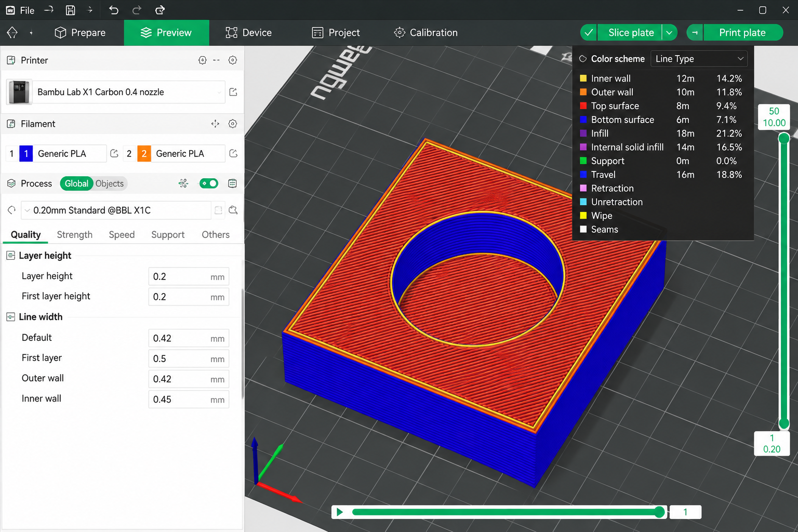Viewport: 798px width, 532px height.
Task: Click filament 2 orange color swatch
Action: [144, 153]
